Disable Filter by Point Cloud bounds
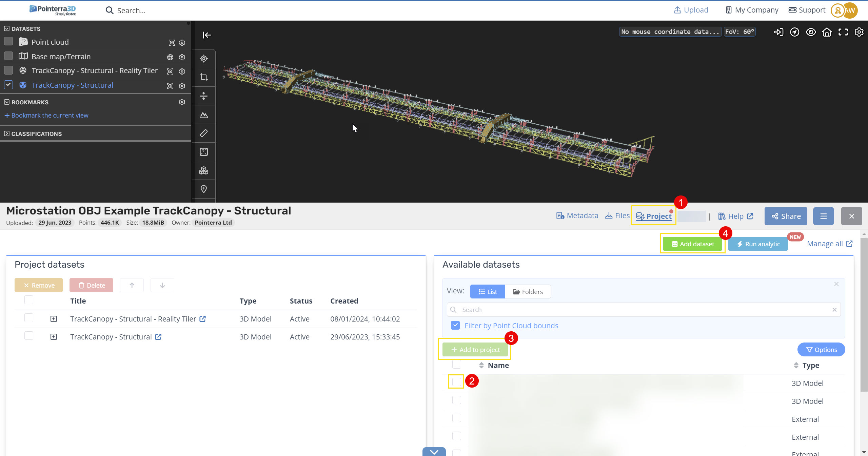The width and height of the screenshot is (868, 456). click(455, 325)
